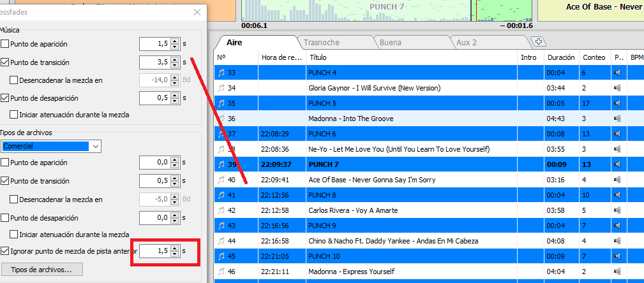Click the music note icon of row 44

[221, 241]
